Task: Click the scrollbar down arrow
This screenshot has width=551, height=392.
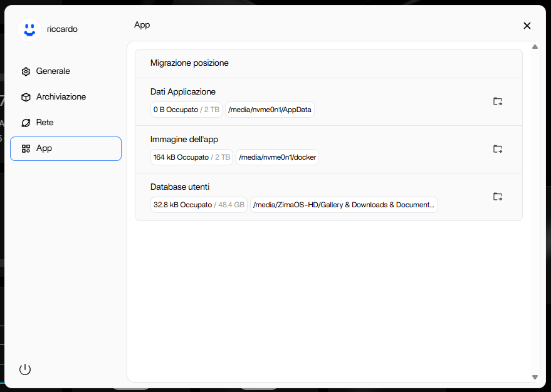Action: point(535,377)
